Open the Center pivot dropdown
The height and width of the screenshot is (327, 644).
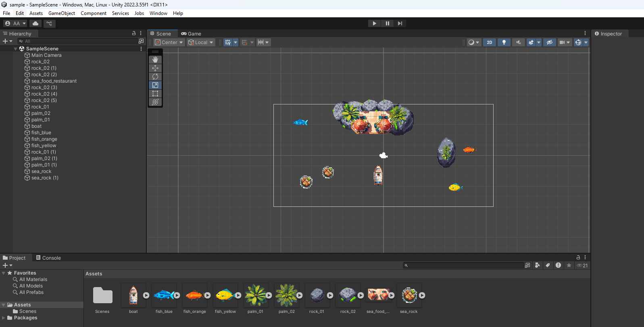(169, 42)
